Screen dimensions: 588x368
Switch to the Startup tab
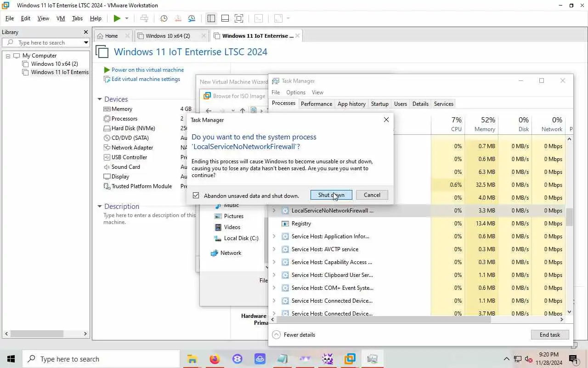pyautogui.click(x=380, y=104)
